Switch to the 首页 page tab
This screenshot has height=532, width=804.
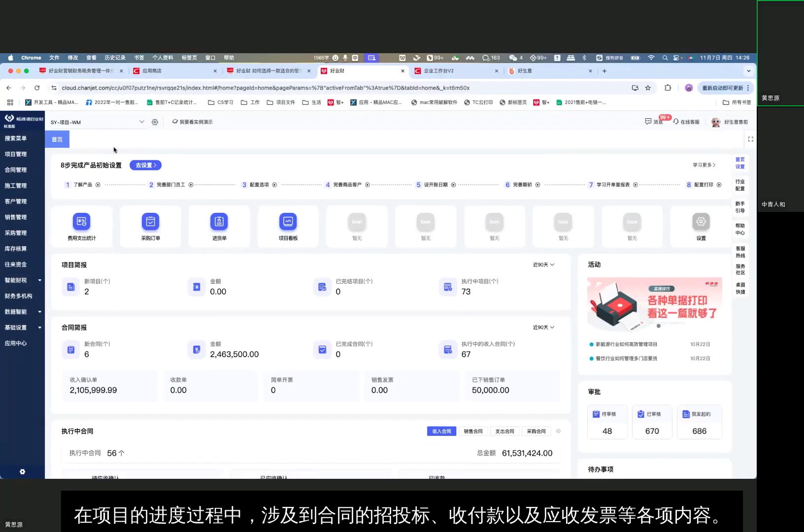[57, 139]
